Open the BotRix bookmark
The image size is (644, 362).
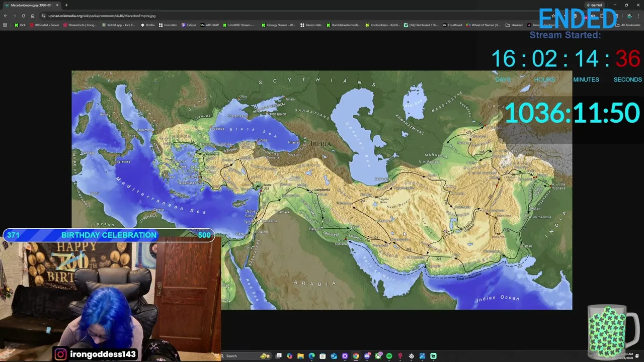click(148, 25)
